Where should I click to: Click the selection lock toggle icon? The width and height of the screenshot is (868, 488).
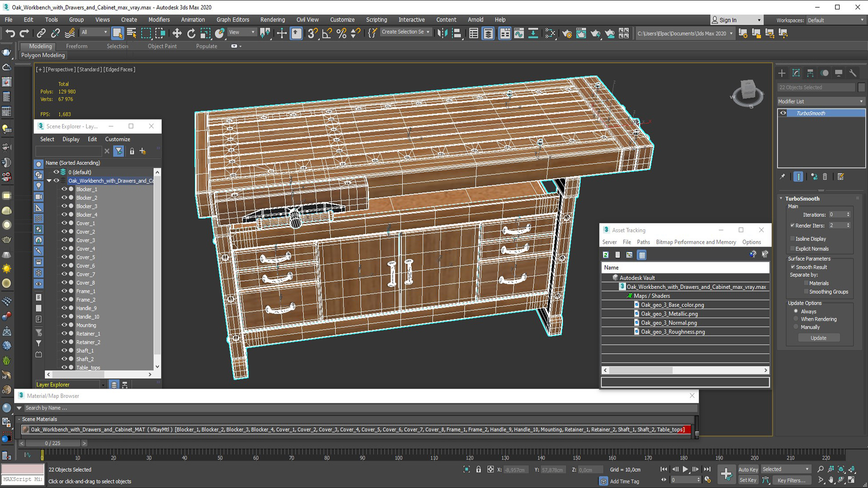pyautogui.click(x=478, y=469)
